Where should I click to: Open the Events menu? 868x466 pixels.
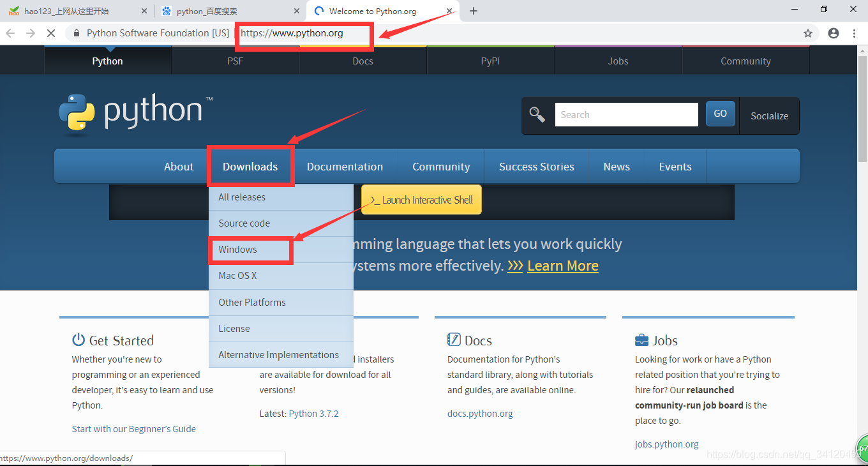point(675,167)
